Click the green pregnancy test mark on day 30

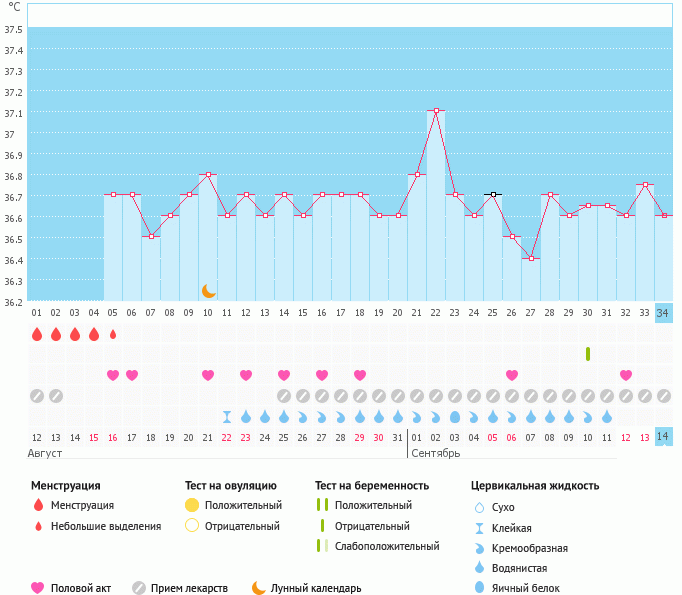point(588,354)
